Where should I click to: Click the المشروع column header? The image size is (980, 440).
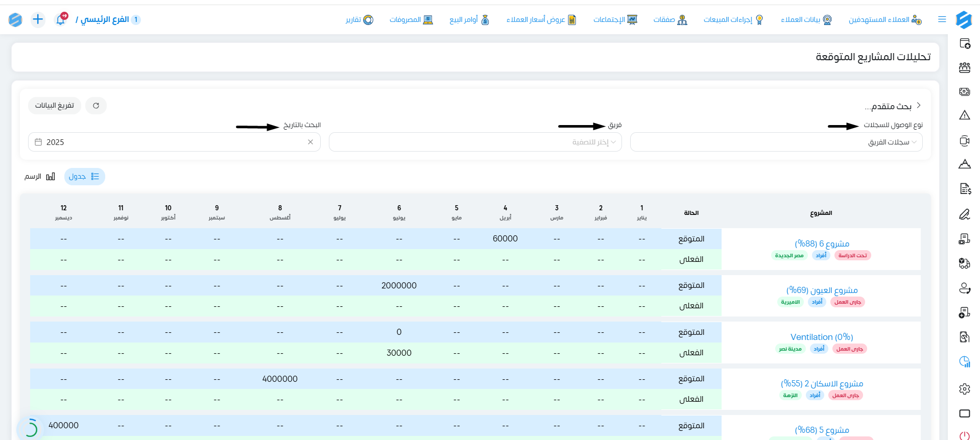point(821,213)
